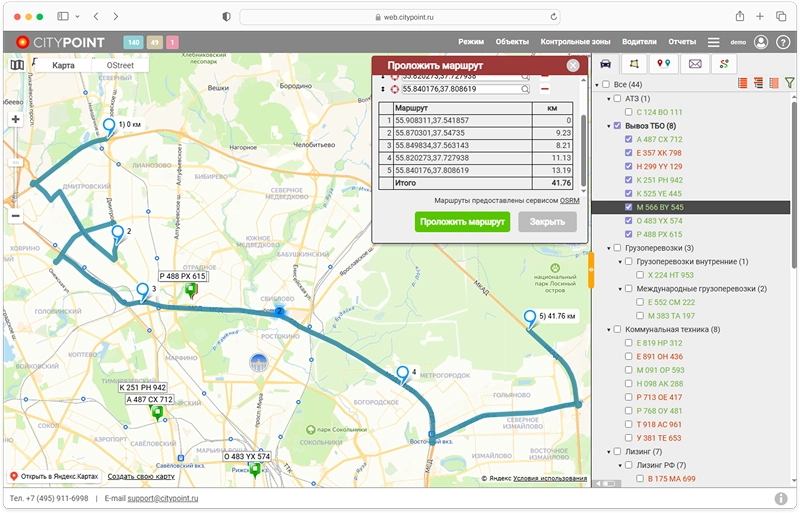Open the user profile avatar icon
Screen dimensions: 800x513
(x=762, y=43)
